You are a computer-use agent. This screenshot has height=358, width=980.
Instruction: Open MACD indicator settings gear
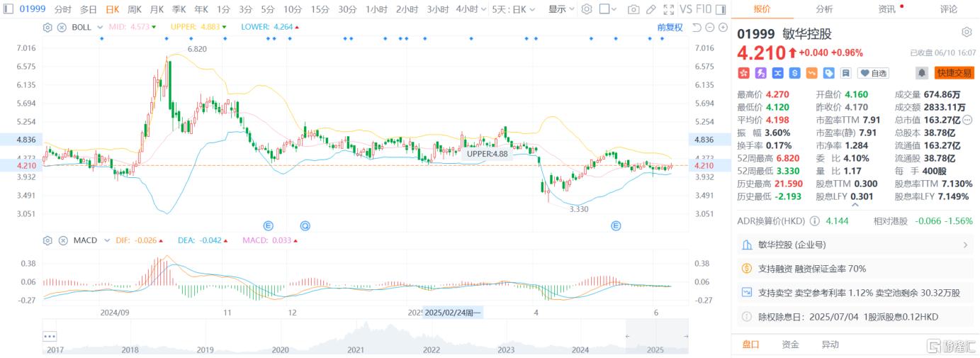tap(47, 240)
